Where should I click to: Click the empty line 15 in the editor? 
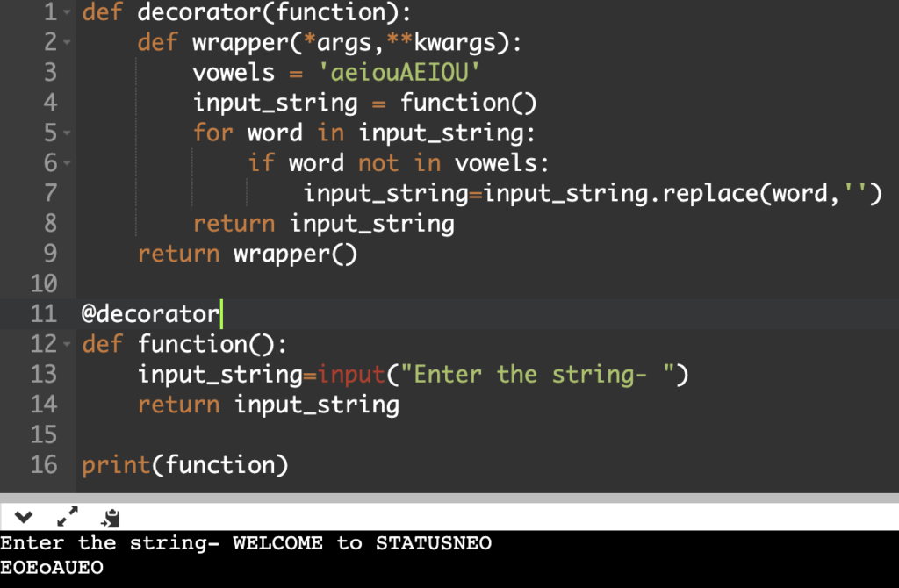click(351, 434)
